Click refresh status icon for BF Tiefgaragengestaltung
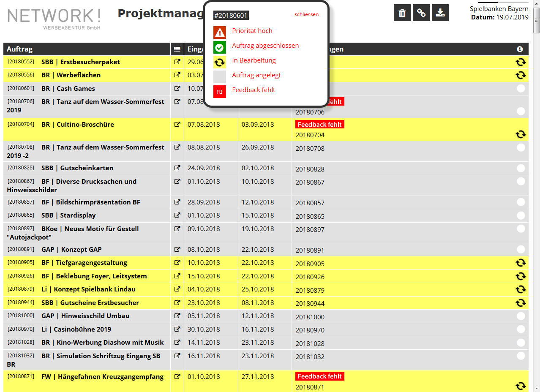Screen dimensions: 540x392 tap(521, 263)
